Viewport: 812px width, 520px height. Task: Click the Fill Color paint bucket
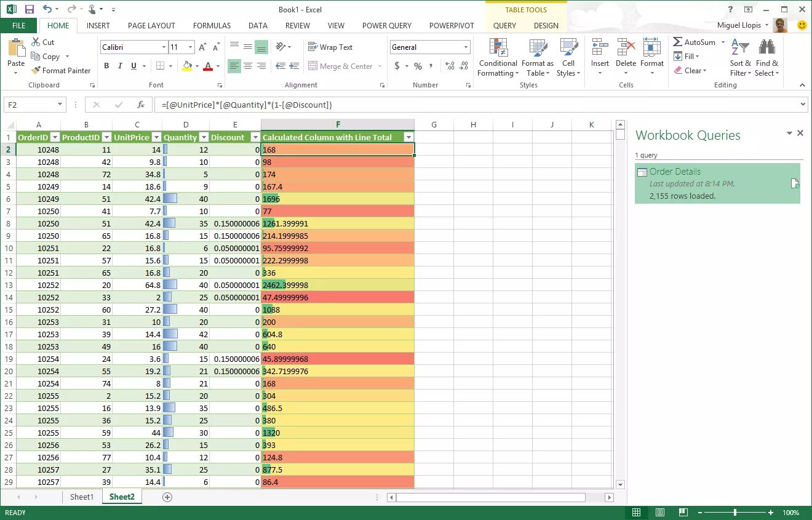[x=188, y=66]
